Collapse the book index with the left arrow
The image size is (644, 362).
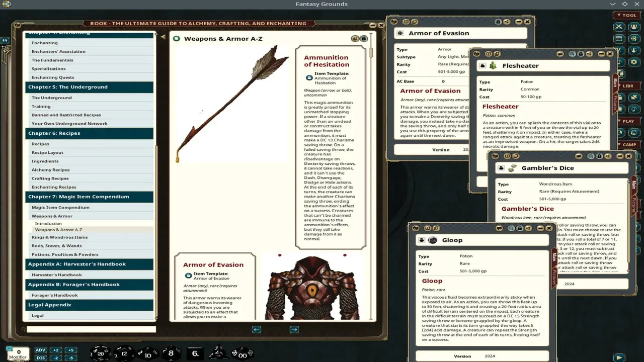163,37
